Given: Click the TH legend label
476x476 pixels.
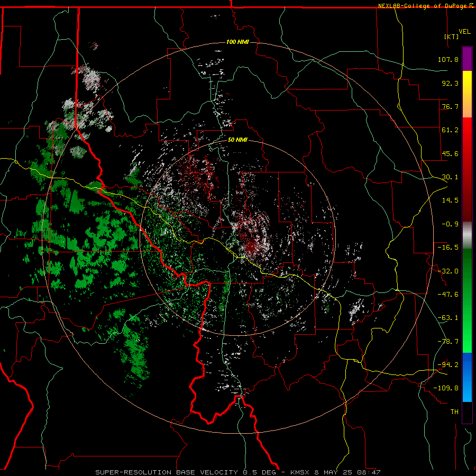Looking at the screenshot, I should 454,412.
